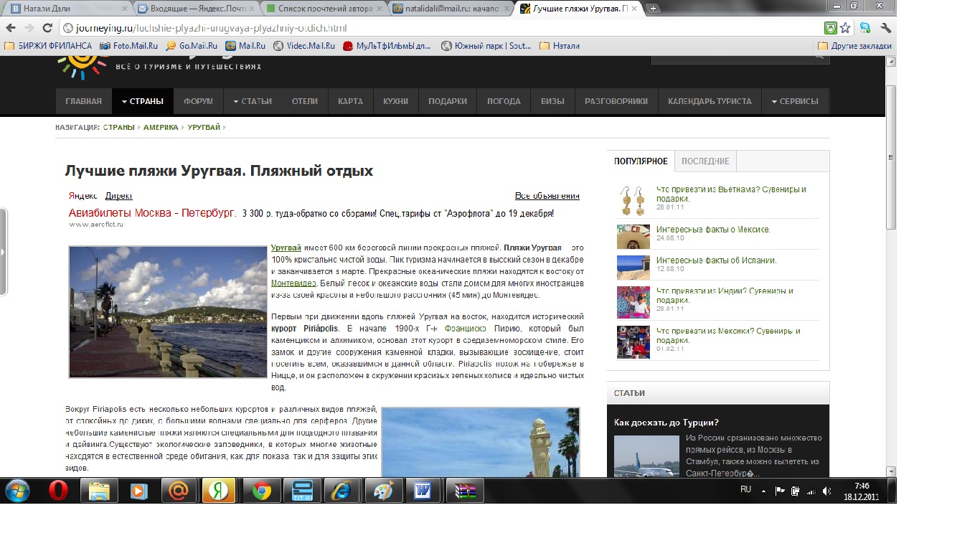Click the page vertical scrollbar thumb
The width and height of the screenshot is (980, 551).
(x=891, y=156)
